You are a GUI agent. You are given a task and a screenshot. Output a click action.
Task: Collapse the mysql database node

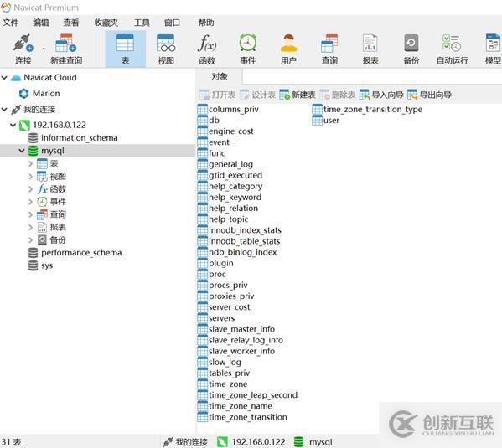click(x=22, y=151)
